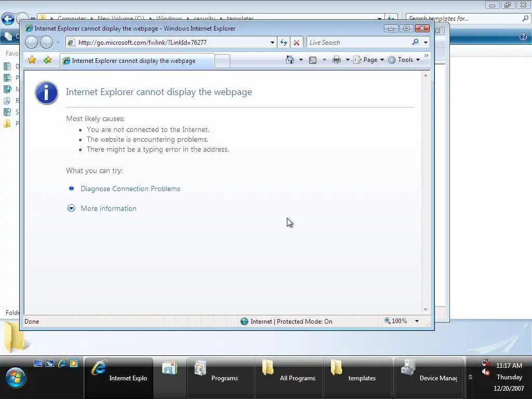Image resolution: width=532 pixels, height=399 pixels.
Task: Click the Stop (red X) button
Action: (x=297, y=43)
